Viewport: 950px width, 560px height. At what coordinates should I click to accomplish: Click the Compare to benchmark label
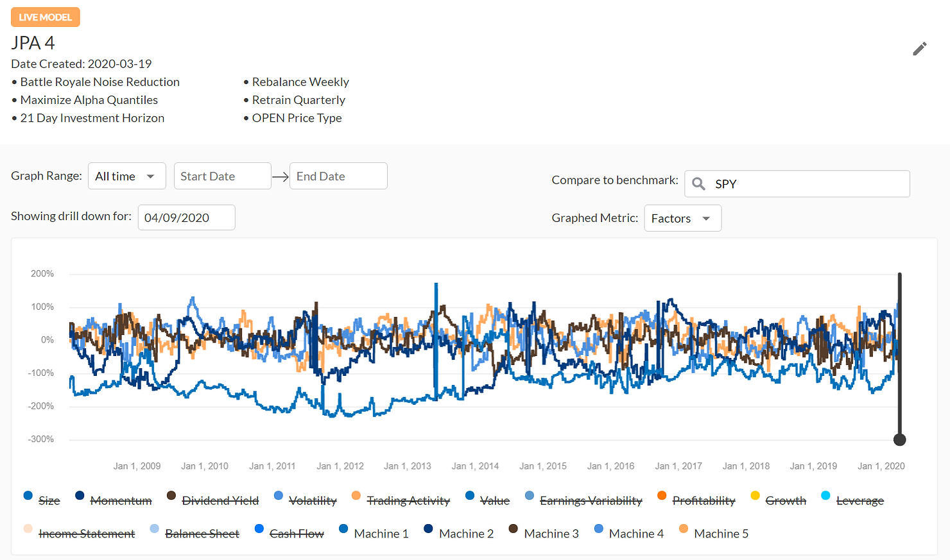point(615,180)
